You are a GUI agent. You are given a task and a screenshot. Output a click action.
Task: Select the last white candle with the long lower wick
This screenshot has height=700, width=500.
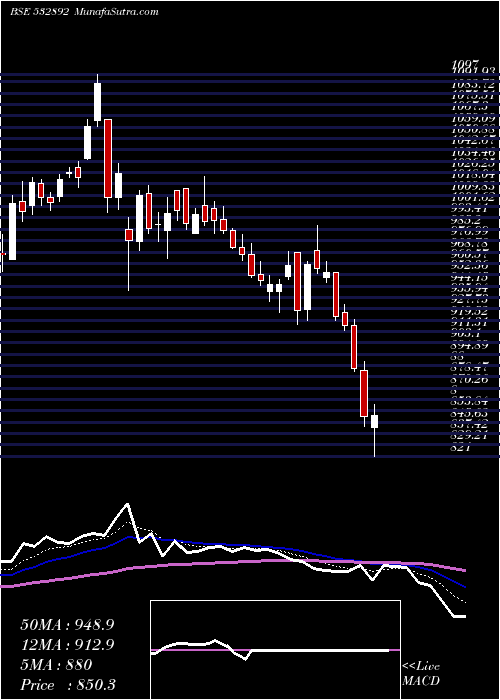(374, 430)
